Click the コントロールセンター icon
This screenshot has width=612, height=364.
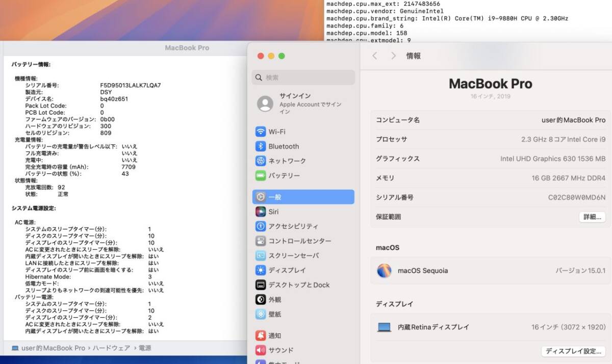coord(261,241)
